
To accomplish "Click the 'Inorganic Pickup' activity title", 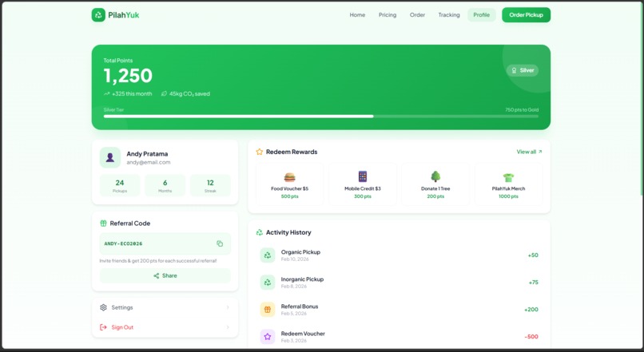I will (302, 279).
